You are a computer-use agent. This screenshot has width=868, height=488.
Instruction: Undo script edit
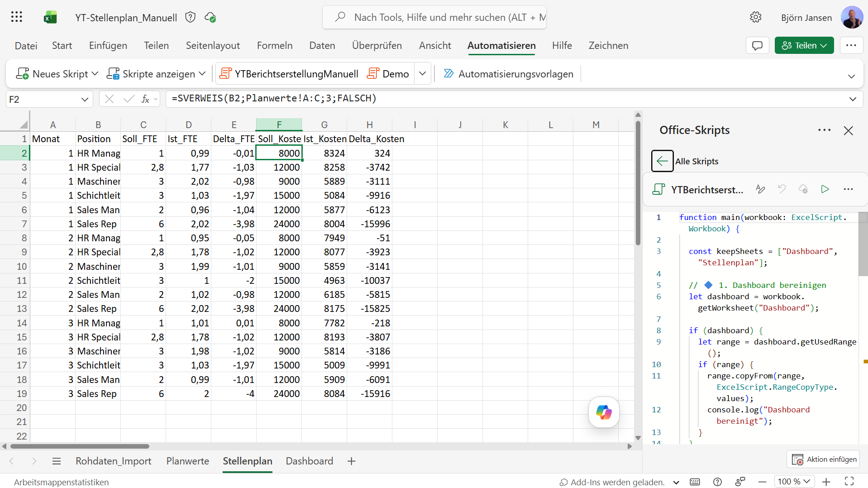pyautogui.click(x=782, y=189)
